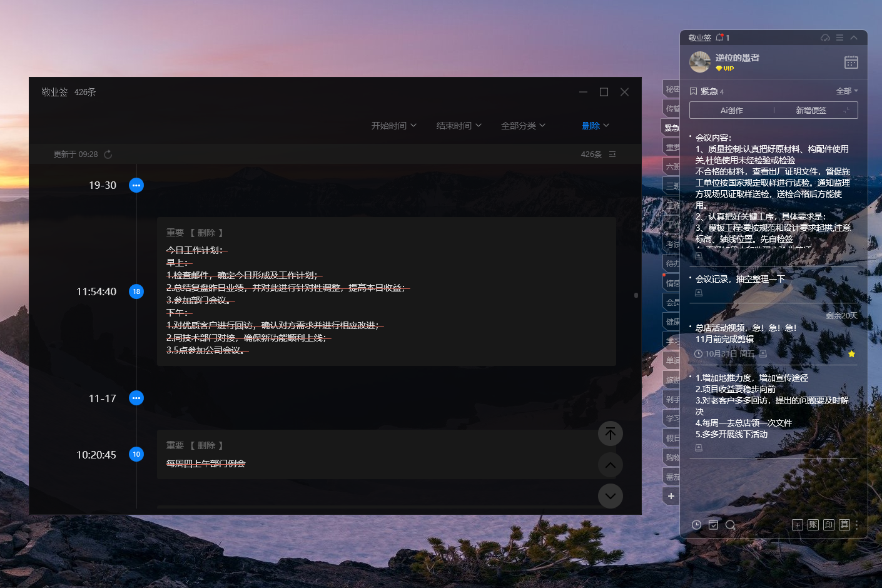
Task: Open the blue 删除 dropdown
Action: [595, 126]
